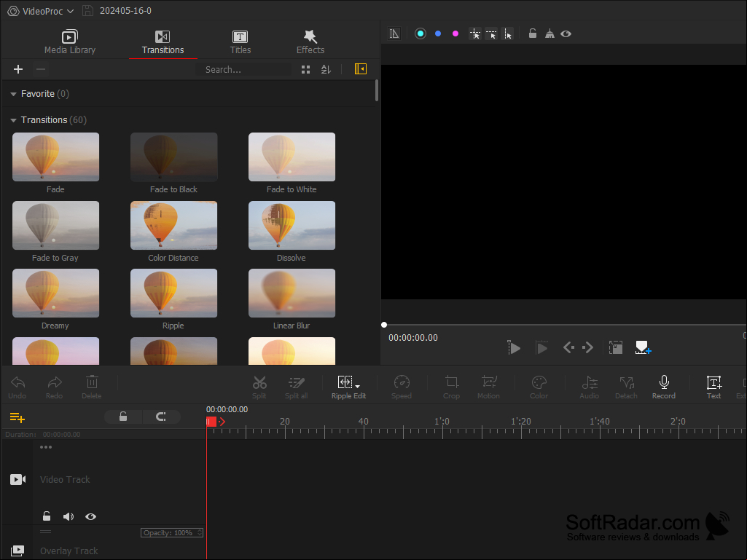Click the A-Z sort icon
The image size is (747, 560).
326,69
